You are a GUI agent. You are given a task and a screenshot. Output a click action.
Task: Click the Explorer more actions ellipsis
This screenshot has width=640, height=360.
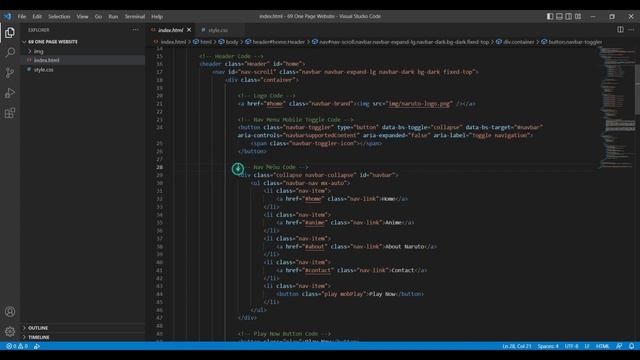point(135,30)
